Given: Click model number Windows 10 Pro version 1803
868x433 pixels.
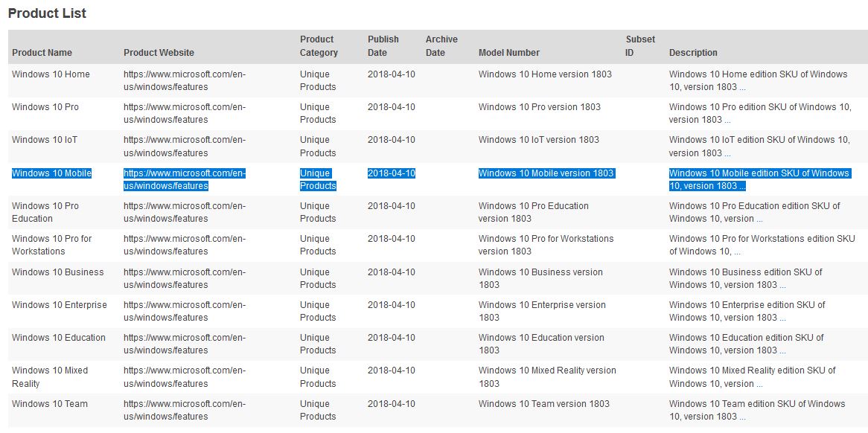Looking at the screenshot, I should tap(540, 106).
